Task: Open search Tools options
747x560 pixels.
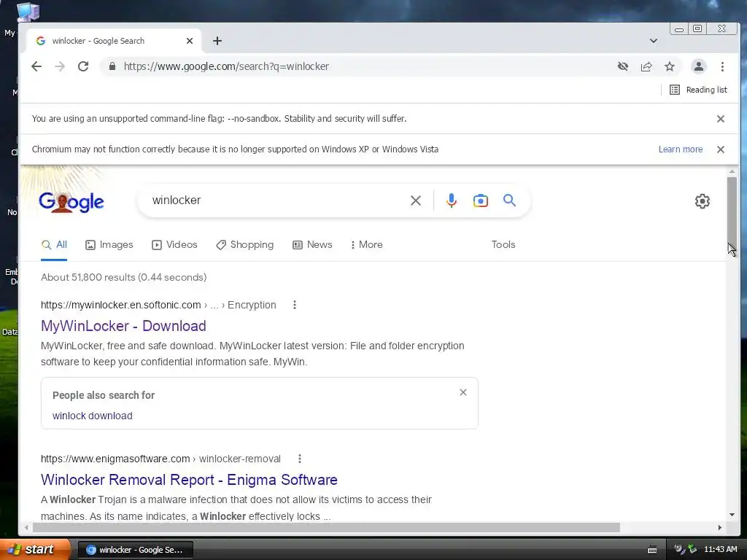Action: pyautogui.click(x=503, y=245)
